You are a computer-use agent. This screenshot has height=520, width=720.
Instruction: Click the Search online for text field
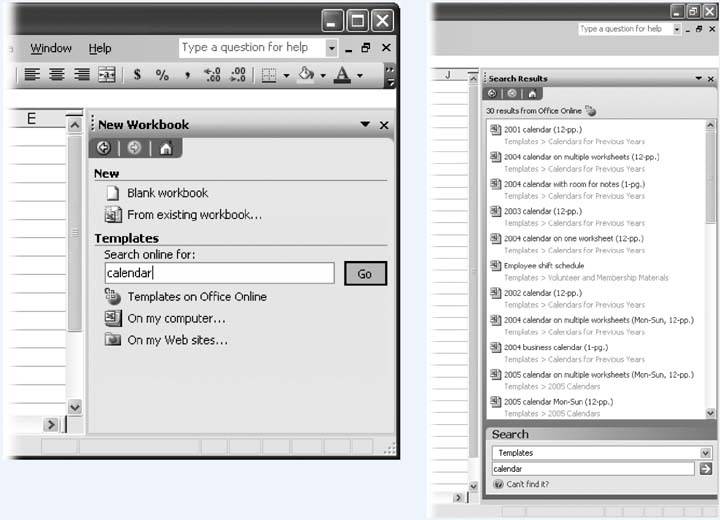pyautogui.click(x=219, y=273)
